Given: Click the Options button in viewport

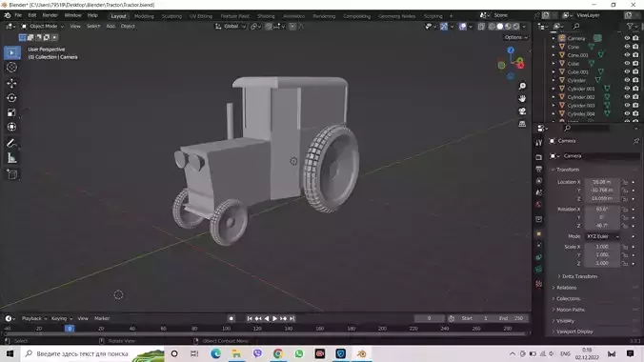Looking at the screenshot, I should tap(515, 37).
